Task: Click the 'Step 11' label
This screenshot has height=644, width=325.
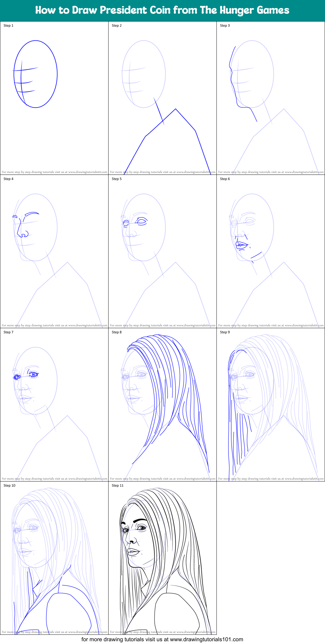Action: 118,485
